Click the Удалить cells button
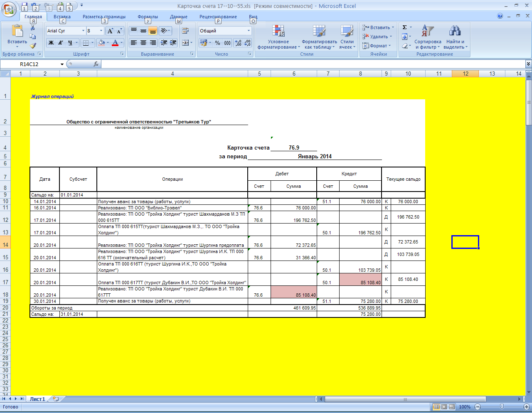 coord(378,37)
